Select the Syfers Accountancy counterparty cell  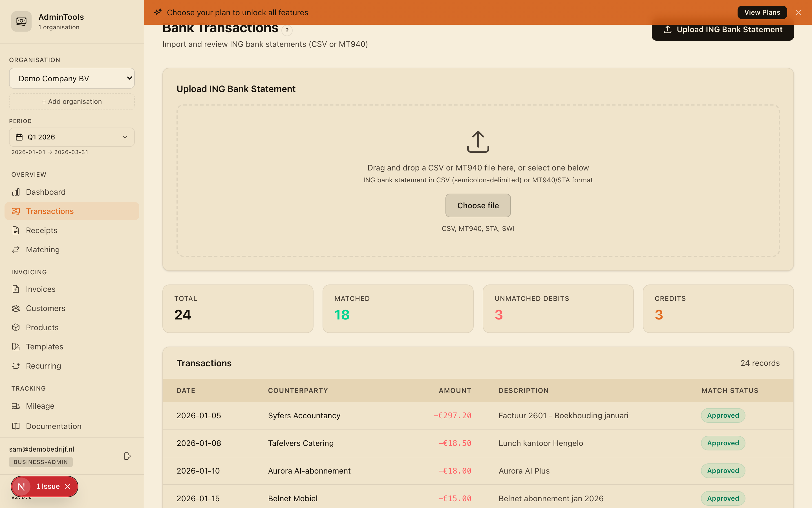point(304,415)
